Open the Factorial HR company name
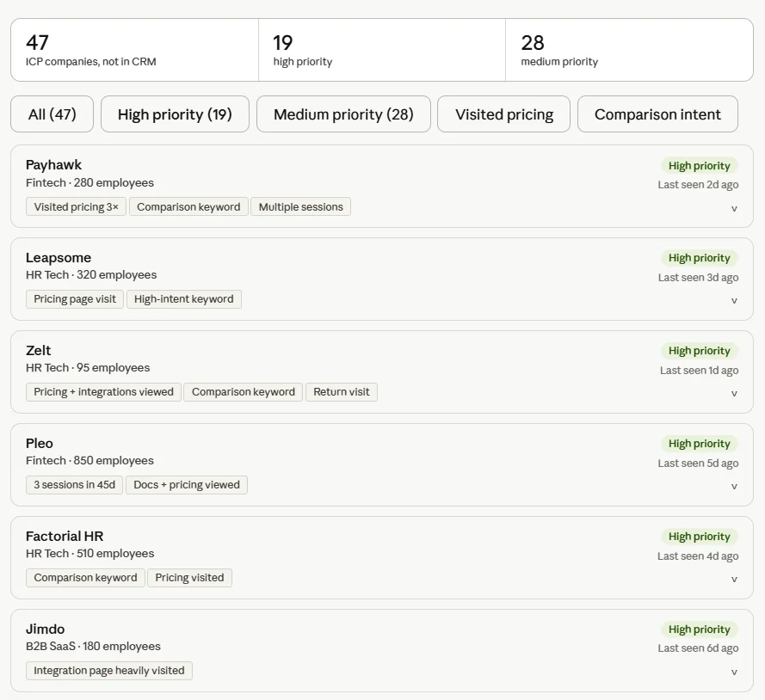The height and width of the screenshot is (700, 765). click(65, 537)
